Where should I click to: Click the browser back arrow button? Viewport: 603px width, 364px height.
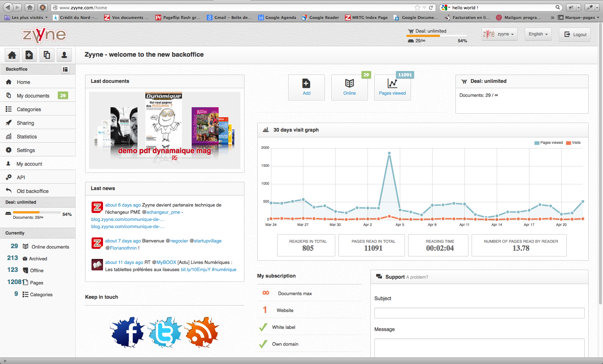pos(8,7)
